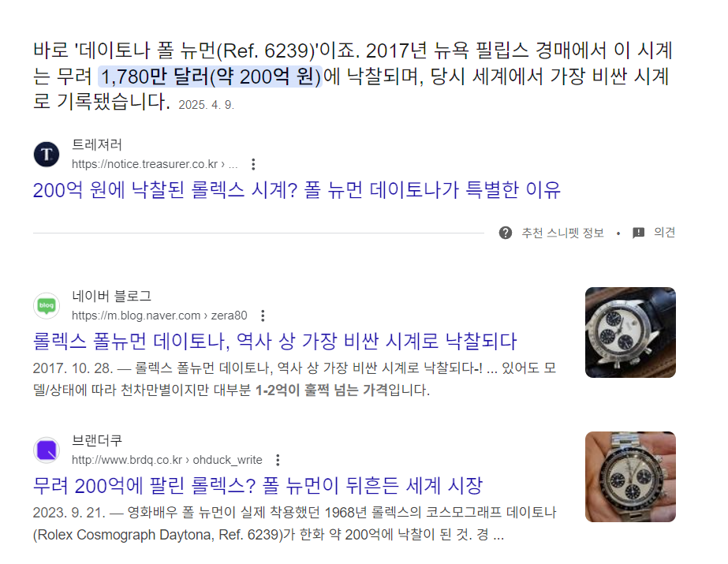Click the '네이버 블로그' site name

(111, 296)
